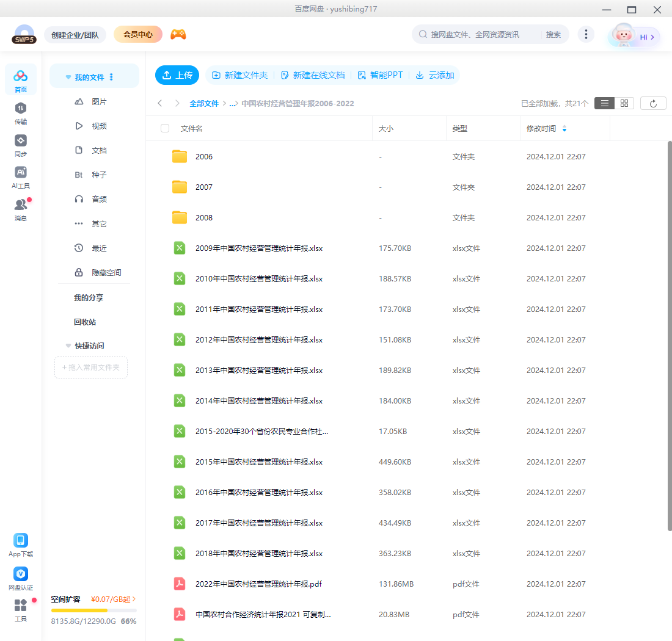Switch to grid view
The width and height of the screenshot is (672, 641).
[x=624, y=103]
